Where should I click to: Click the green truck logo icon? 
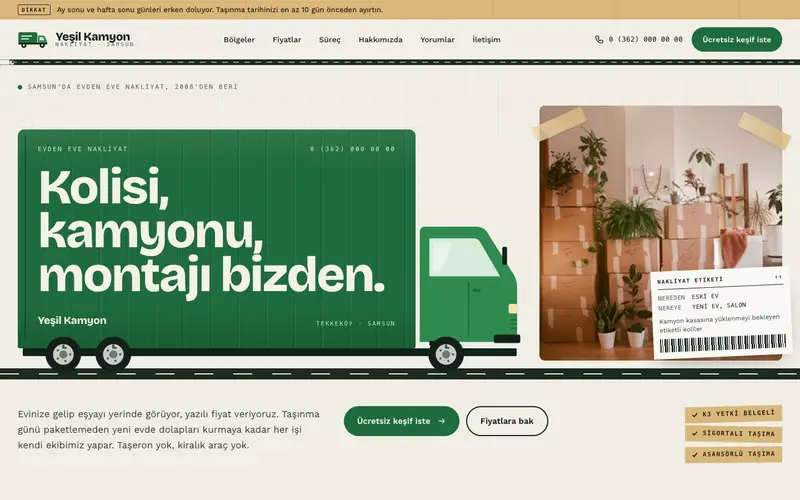[x=33, y=39]
